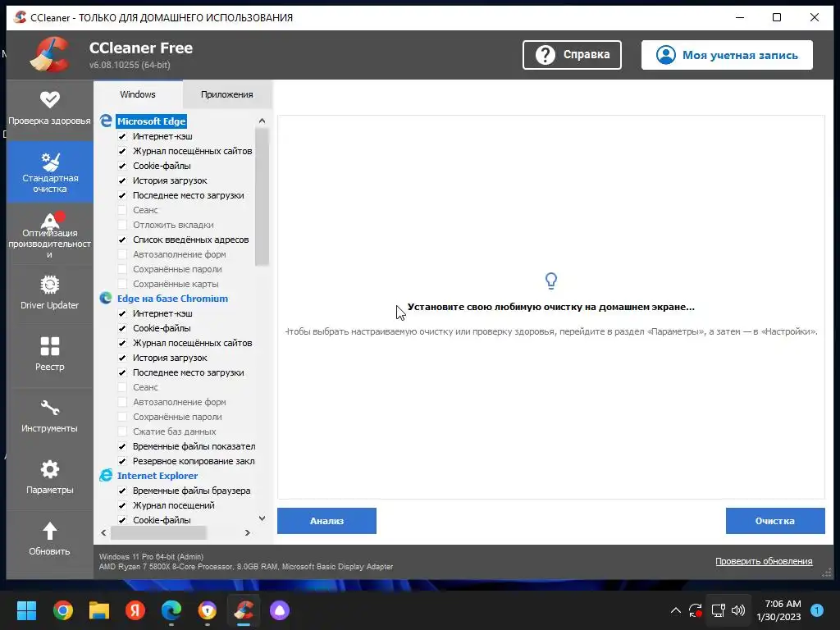Viewport: 840px width, 630px height.
Task: Uncheck Microsoft Edge Интернет-кэш
Action: pos(122,136)
